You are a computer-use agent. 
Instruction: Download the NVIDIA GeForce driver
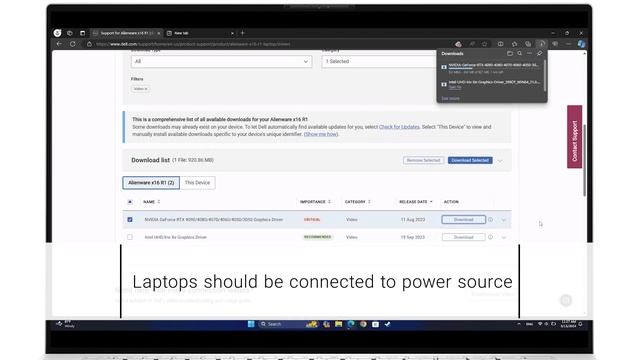464,220
